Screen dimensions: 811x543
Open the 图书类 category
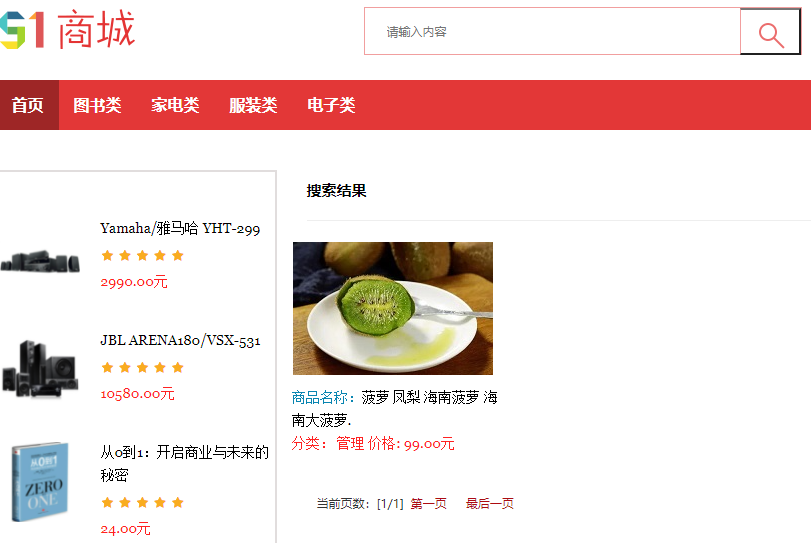[97, 105]
